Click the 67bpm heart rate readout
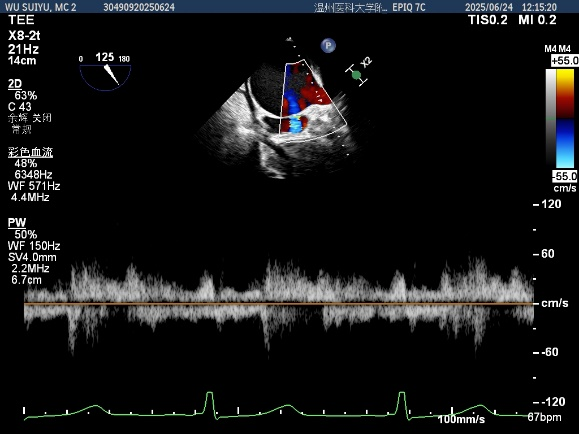Screen dimensions: 579x434 pos(544,417)
